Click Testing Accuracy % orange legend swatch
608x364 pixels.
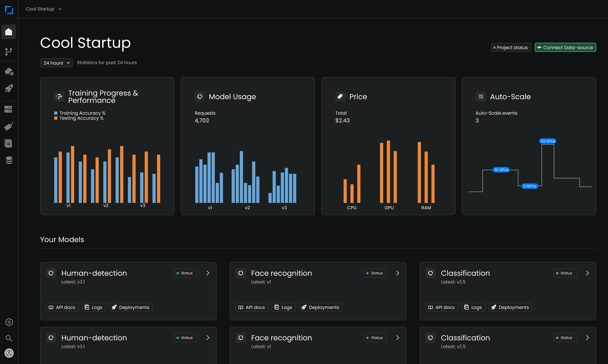click(56, 118)
